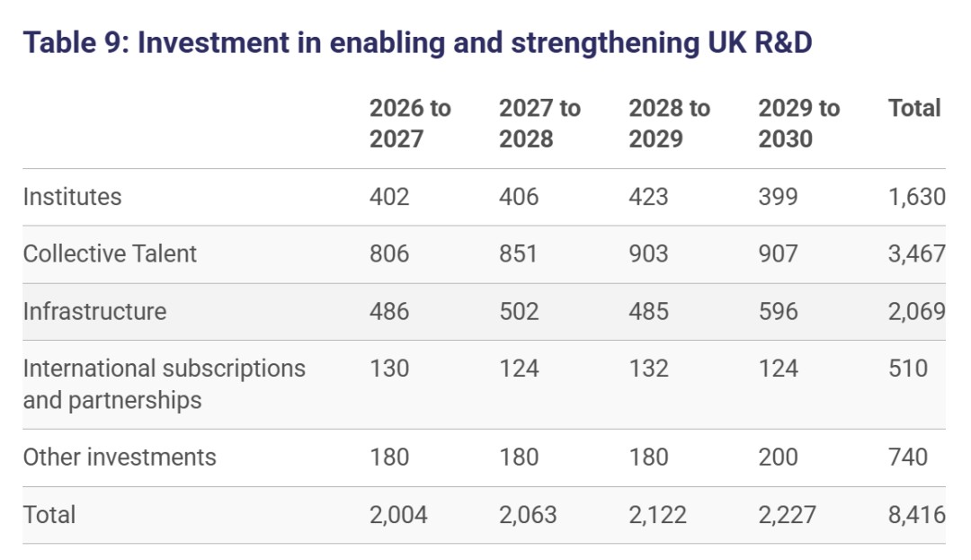Click the Other investments value 200
Screen dimensions: 971x560
[x=778, y=457]
